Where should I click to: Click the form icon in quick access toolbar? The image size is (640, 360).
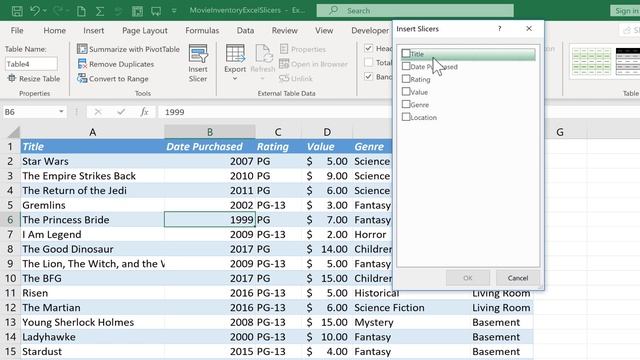[x=137, y=11]
